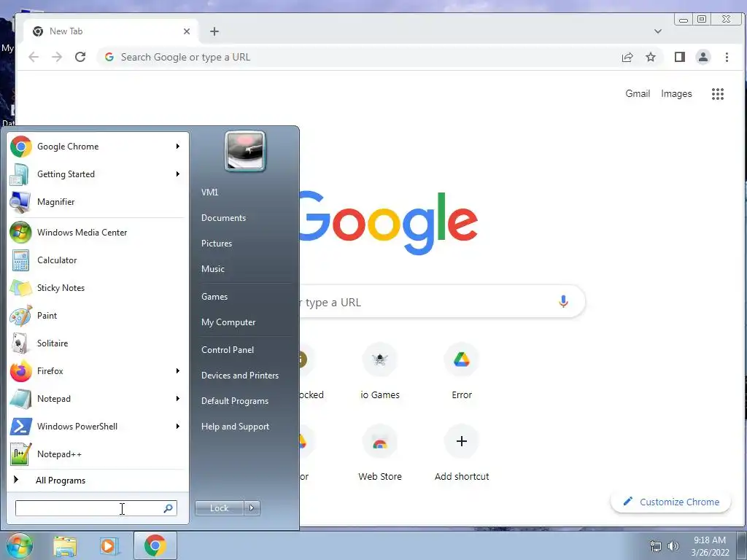The height and width of the screenshot is (560, 747).
Task: Open Pictures library
Action: [x=216, y=244]
